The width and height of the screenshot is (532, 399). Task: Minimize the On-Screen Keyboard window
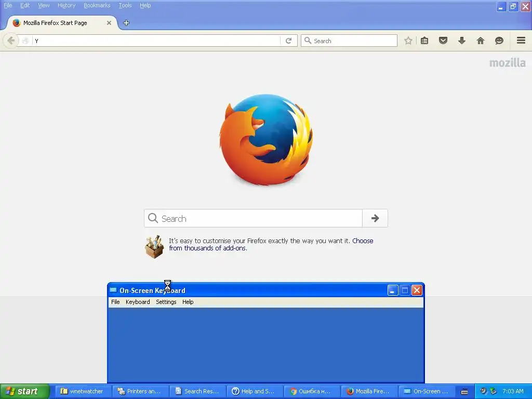393,290
